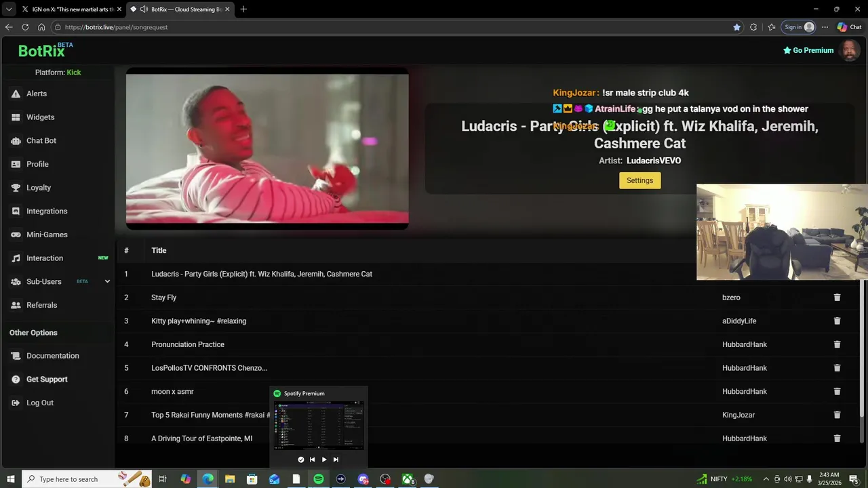The width and height of the screenshot is (868, 488).
Task: Click the taskbar search box
Action: coord(87,479)
